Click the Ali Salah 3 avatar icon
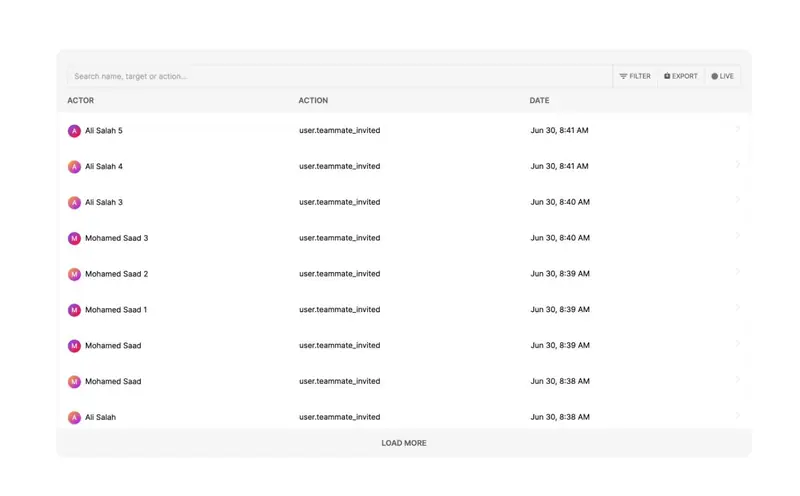Screen dimensions: 800x496 click(x=74, y=203)
